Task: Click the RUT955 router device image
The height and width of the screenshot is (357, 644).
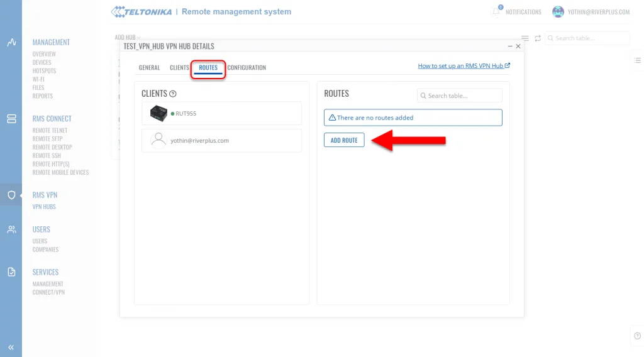Action: point(158,113)
